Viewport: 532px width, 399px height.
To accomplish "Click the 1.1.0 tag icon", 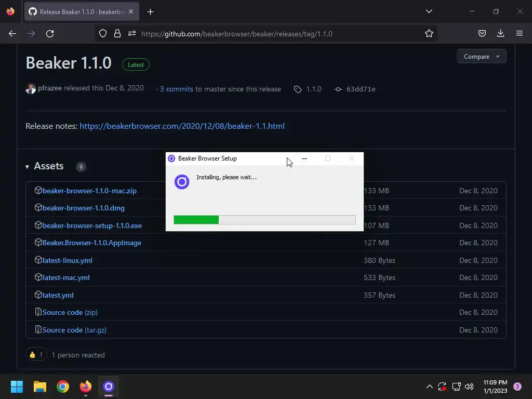I will (298, 89).
